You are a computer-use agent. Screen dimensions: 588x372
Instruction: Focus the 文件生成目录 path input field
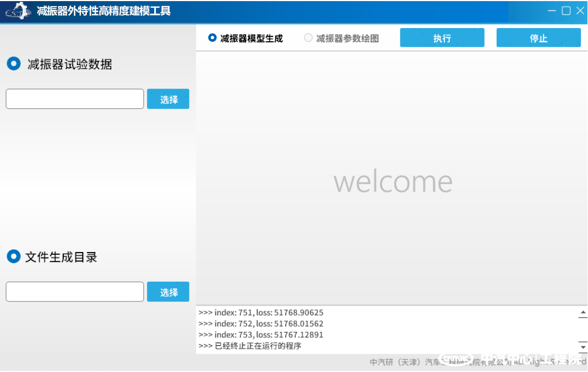point(75,292)
